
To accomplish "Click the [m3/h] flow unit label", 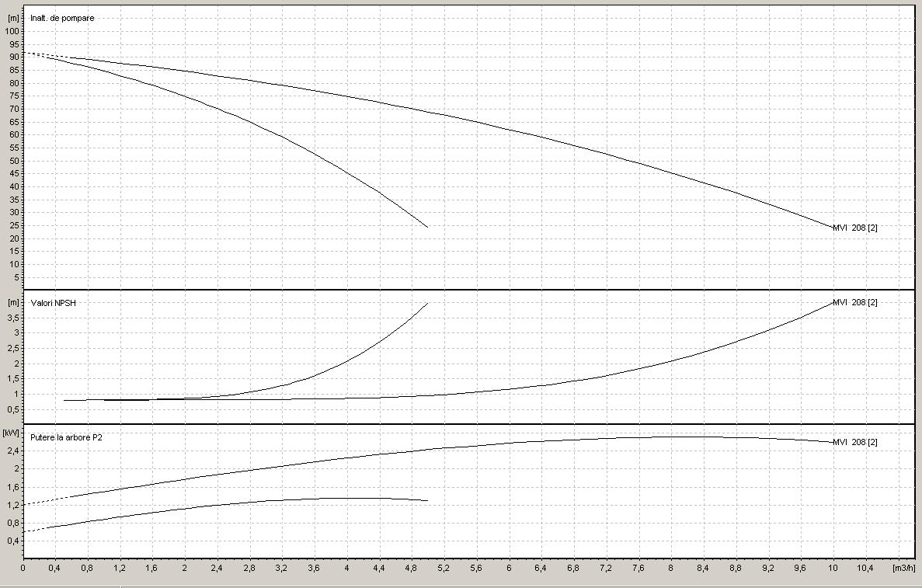I will point(905,569).
